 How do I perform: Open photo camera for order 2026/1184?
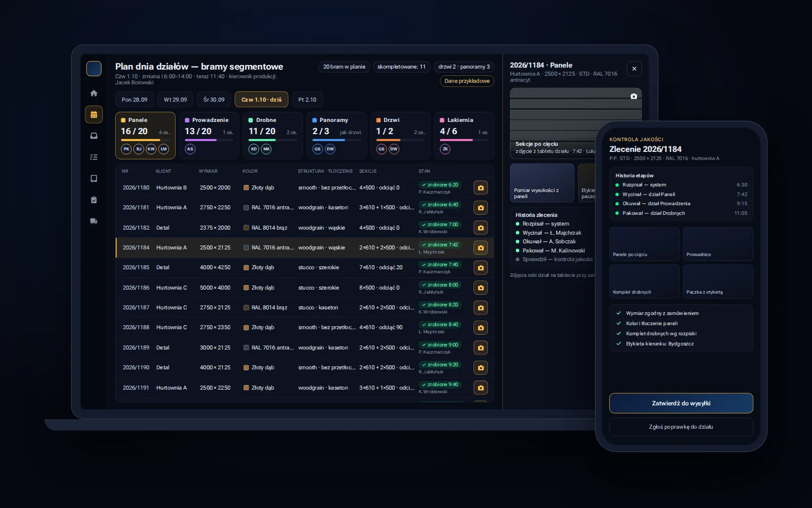point(481,247)
